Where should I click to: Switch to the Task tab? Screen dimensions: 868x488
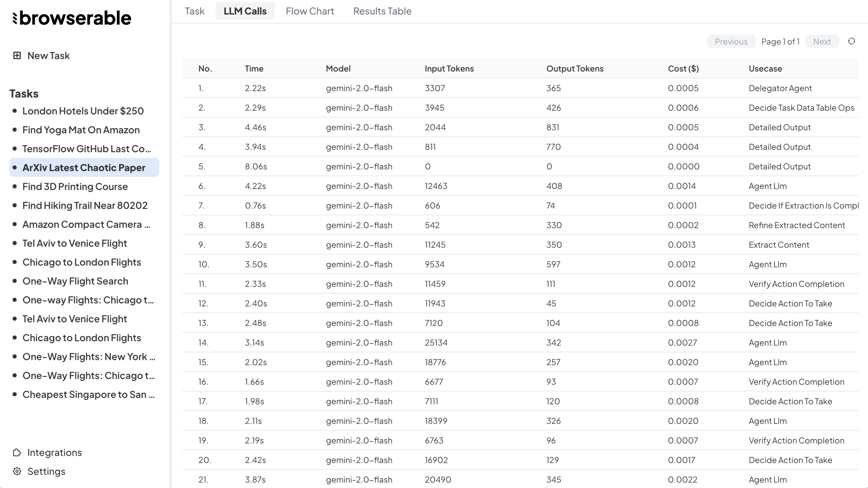pos(194,11)
